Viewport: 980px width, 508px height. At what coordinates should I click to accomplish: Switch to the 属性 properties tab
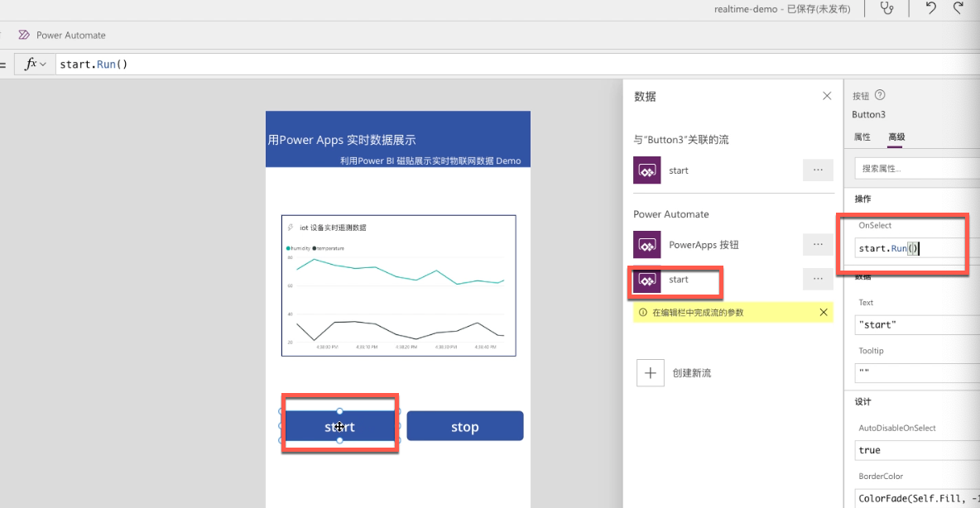click(x=862, y=137)
